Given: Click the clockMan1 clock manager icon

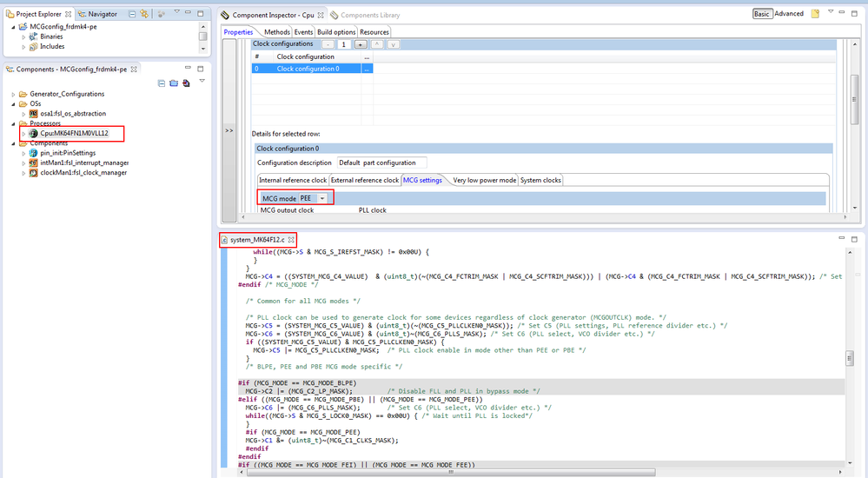Looking at the screenshot, I should 33,173.
